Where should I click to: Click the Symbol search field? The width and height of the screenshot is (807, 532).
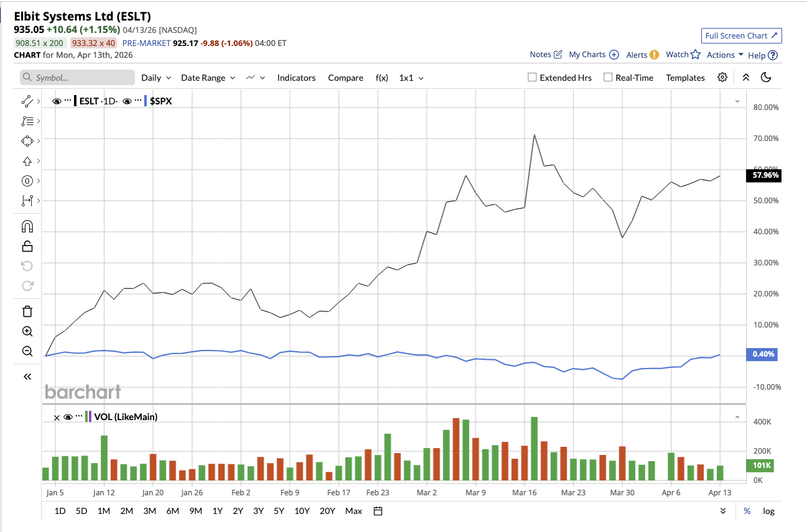coord(78,78)
